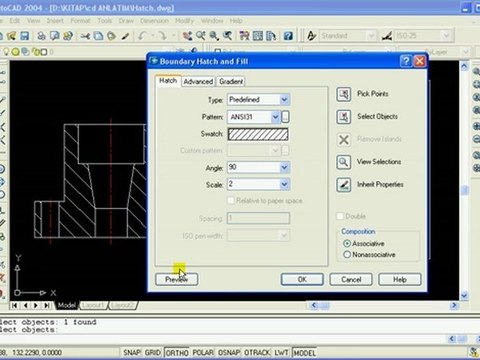
Task: Open the ISO-25 dimension style dropdown
Action: (x=446, y=36)
